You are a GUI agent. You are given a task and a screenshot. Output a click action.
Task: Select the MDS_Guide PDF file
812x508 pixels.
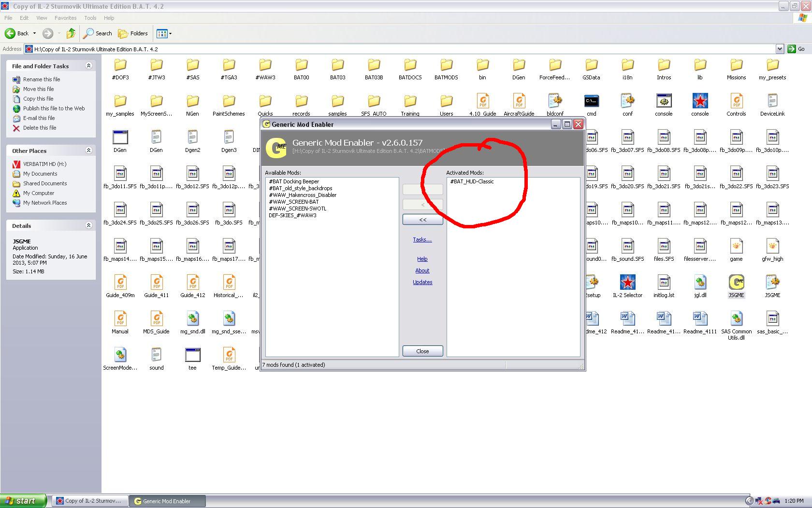pyautogui.click(x=157, y=323)
